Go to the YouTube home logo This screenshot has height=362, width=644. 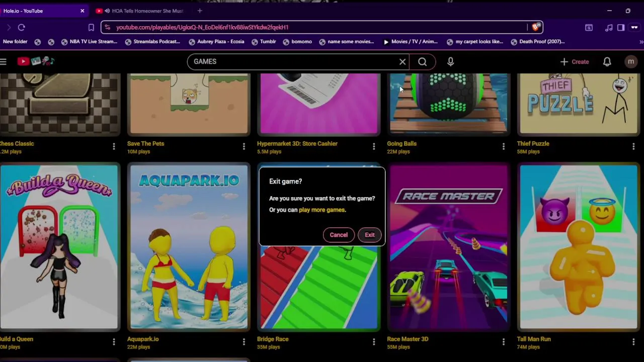[x=35, y=61]
